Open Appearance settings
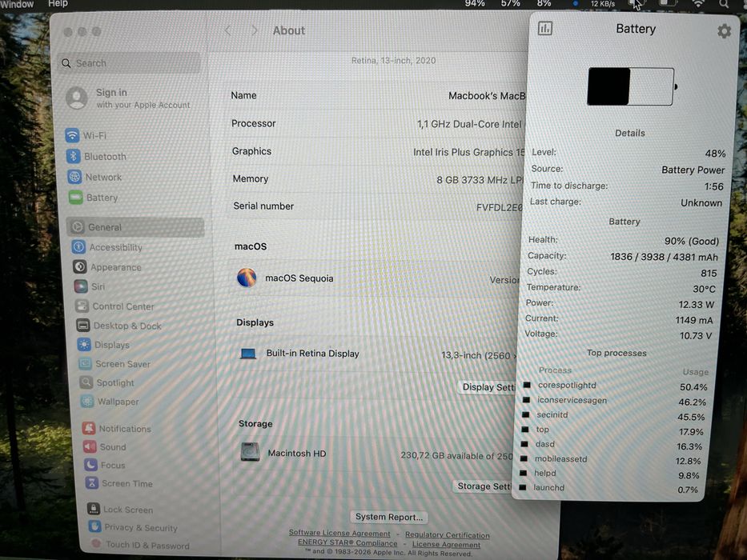 pos(107,266)
